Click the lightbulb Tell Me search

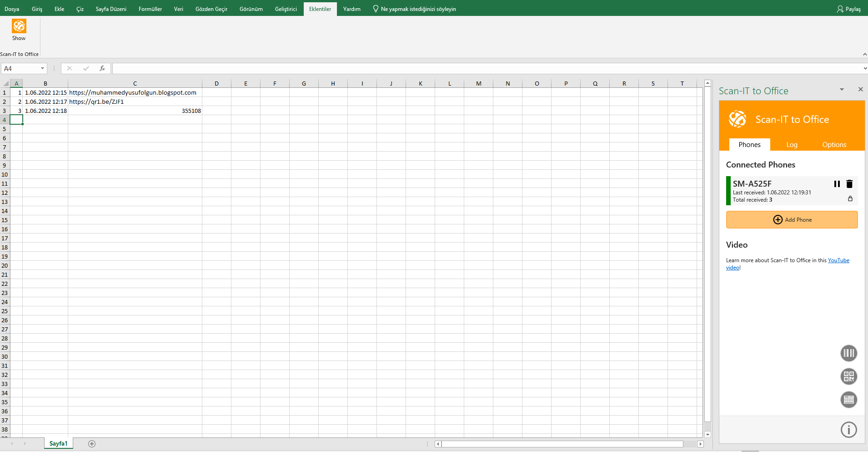[x=376, y=9]
